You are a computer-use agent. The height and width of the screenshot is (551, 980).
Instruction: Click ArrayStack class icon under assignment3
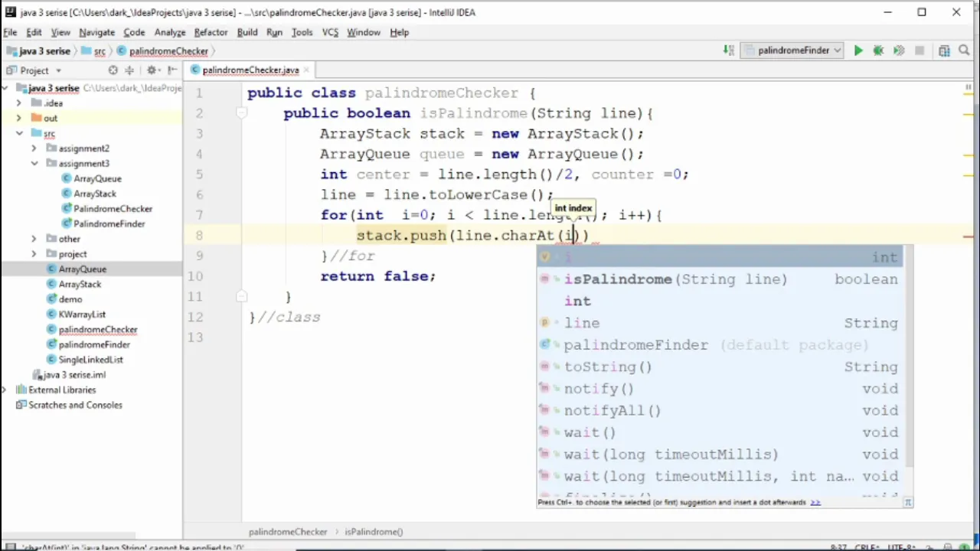pos(67,194)
